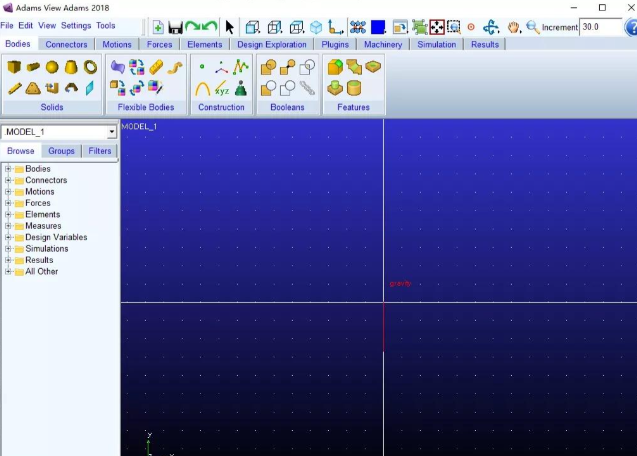This screenshot has height=456, width=637.
Task: Click the Sphere solid icon
Action: click(52, 67)
